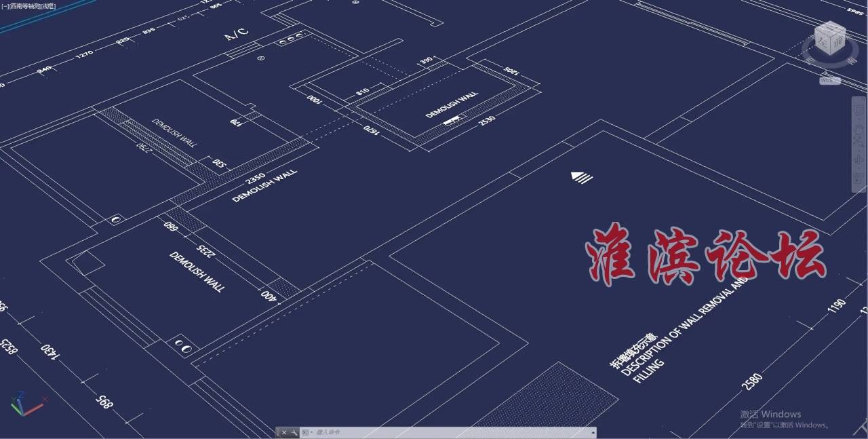Click the Zoom Extents navigation bar icon
This screenshot has width=868, height=439.
(x=859, y=143)
